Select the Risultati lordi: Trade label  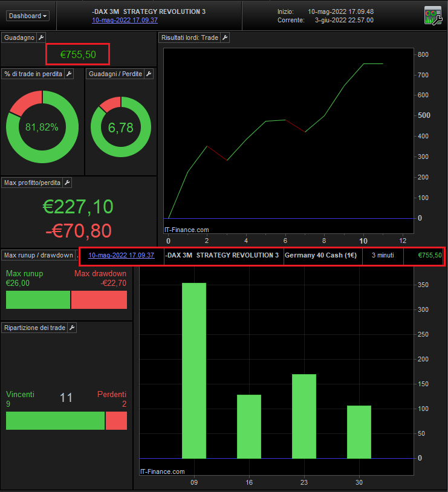pyautogui.click(x=190, y=37)
